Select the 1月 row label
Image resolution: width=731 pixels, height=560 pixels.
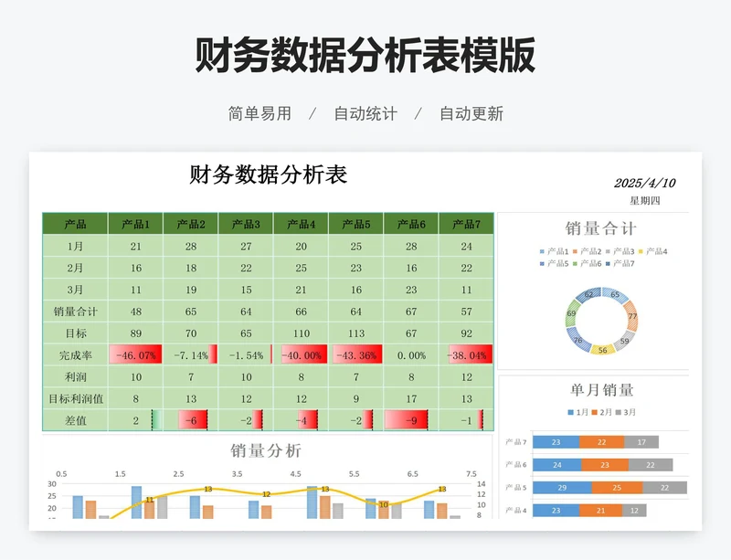tap(75, 246)
